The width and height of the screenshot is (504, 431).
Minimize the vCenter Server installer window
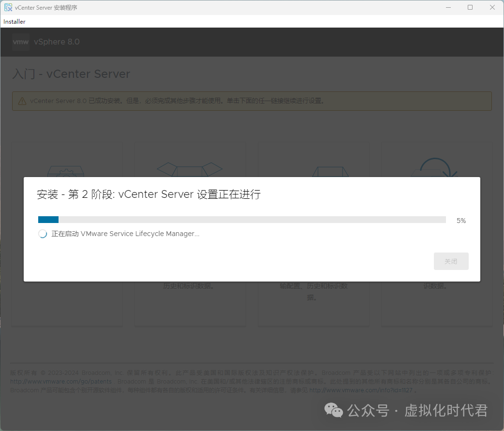(x=448, y=7)
